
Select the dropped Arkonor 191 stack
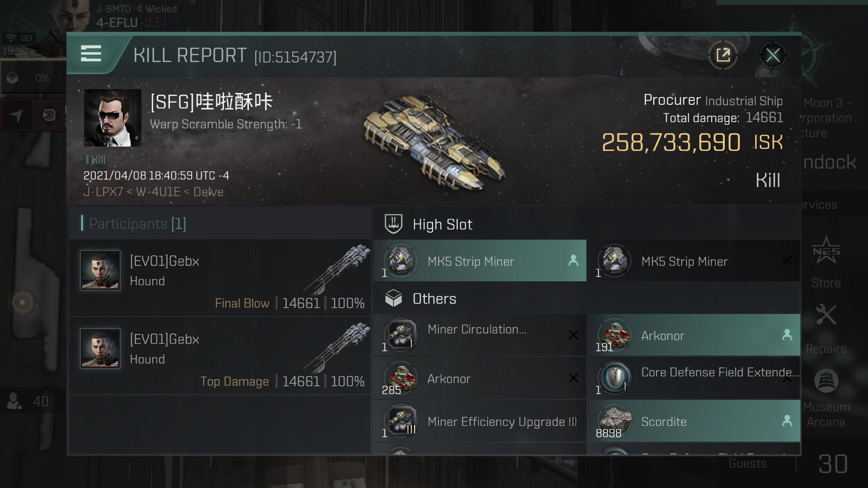693,335
